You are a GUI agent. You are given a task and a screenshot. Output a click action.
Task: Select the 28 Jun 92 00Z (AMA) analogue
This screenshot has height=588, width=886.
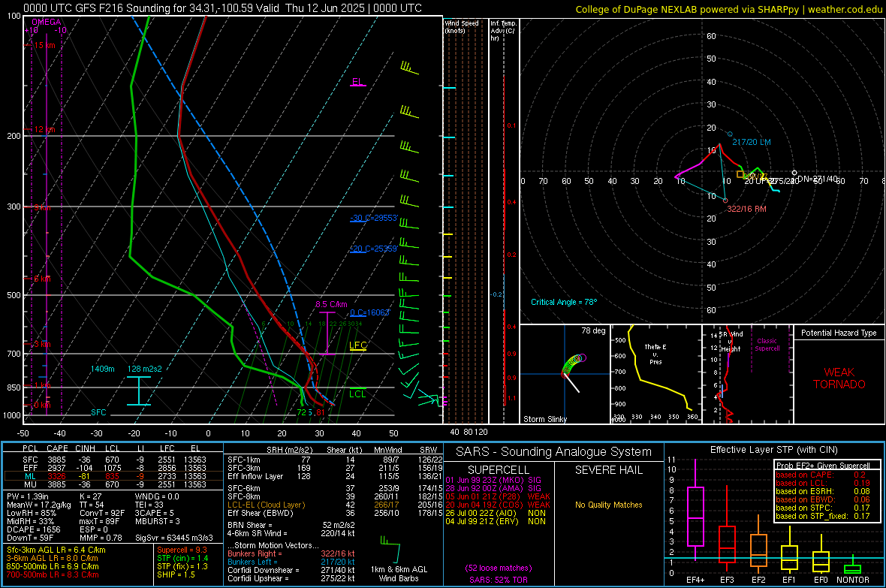click(493, 488)
